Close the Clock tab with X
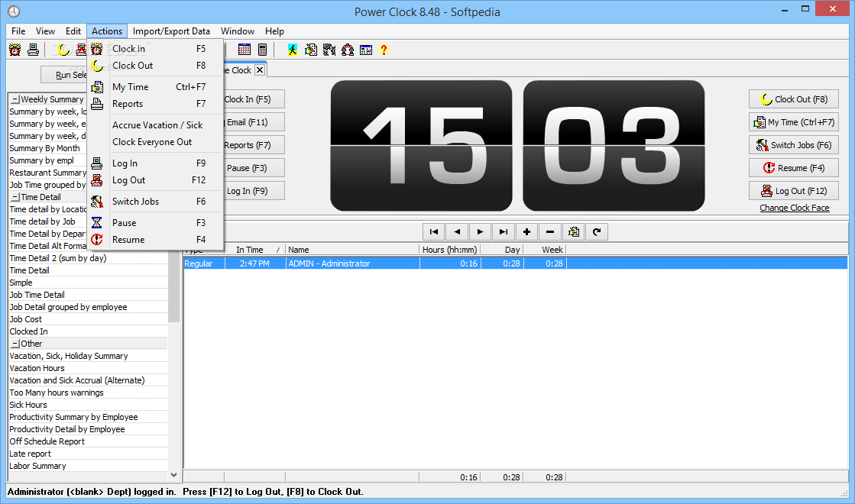The width and height of the screenshot is (855, 504). (260, 69)
